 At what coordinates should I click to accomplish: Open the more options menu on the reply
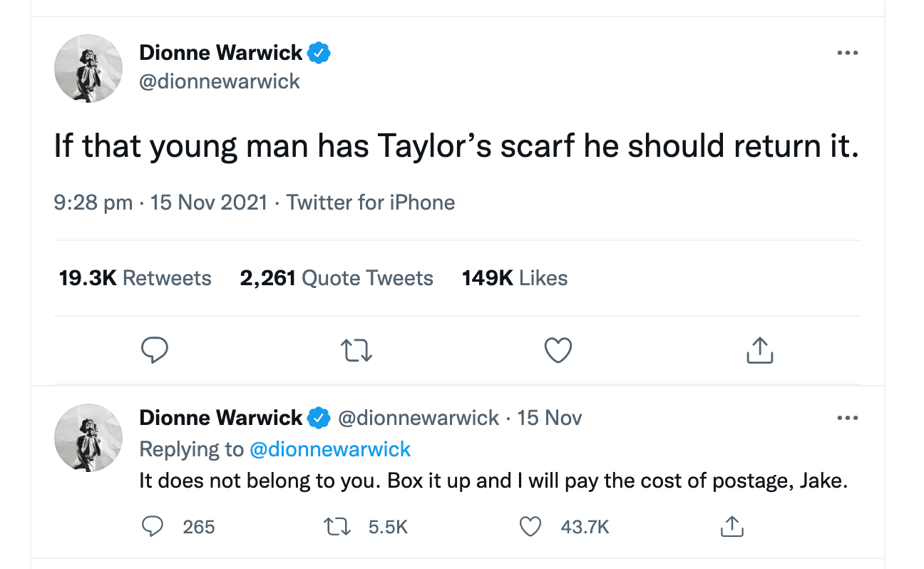pos(848,417)
